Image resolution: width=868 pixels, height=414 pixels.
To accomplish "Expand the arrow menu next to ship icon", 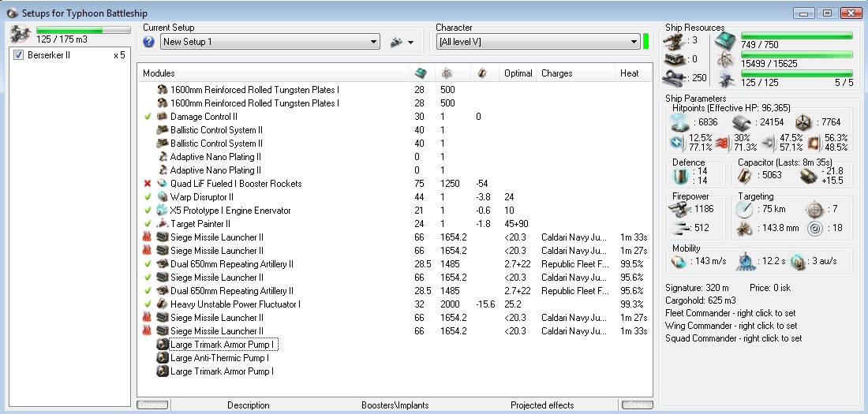I will pyautogui.click(x=411, y=43).
